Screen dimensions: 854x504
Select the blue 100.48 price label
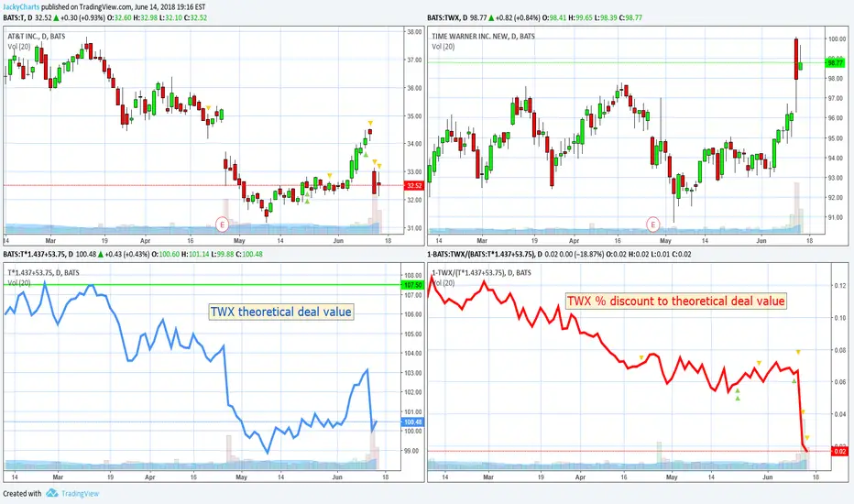(x=412, y=422)
